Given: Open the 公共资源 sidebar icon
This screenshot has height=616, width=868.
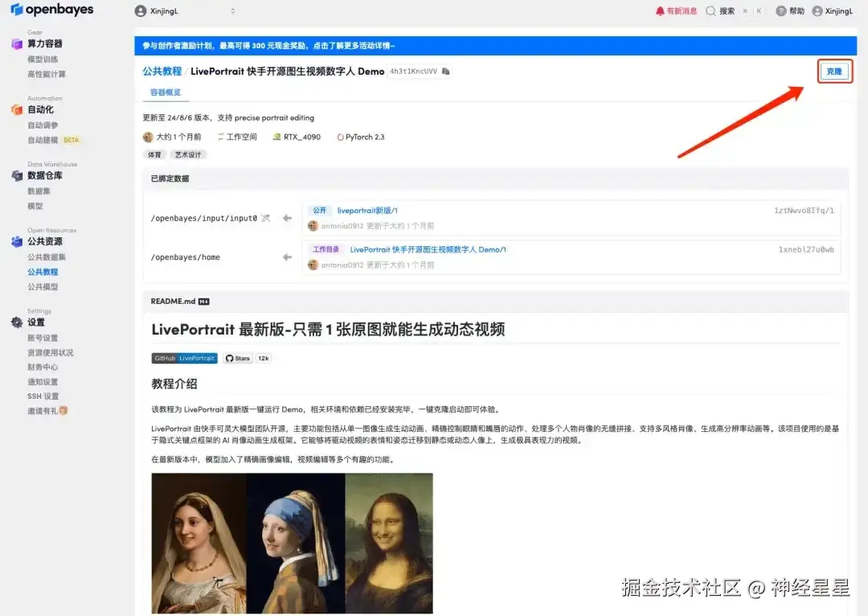Looking at the screenshot, I should click(17, 241).
